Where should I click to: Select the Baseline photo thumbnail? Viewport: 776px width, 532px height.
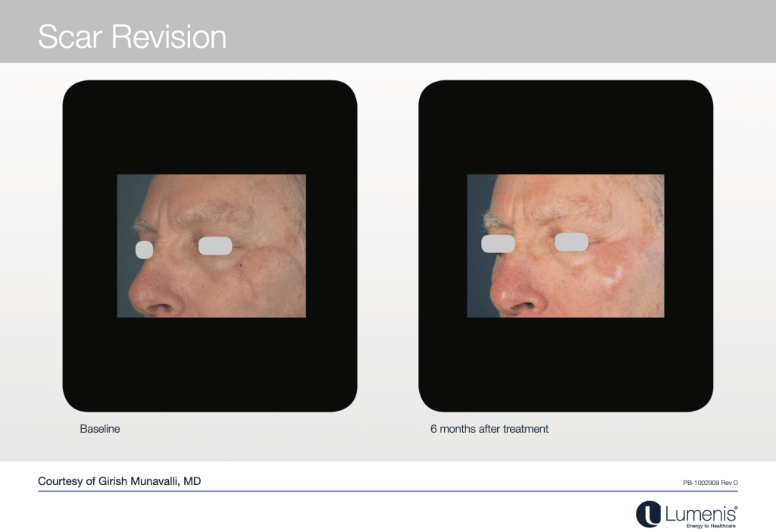(x=211, y=246)
